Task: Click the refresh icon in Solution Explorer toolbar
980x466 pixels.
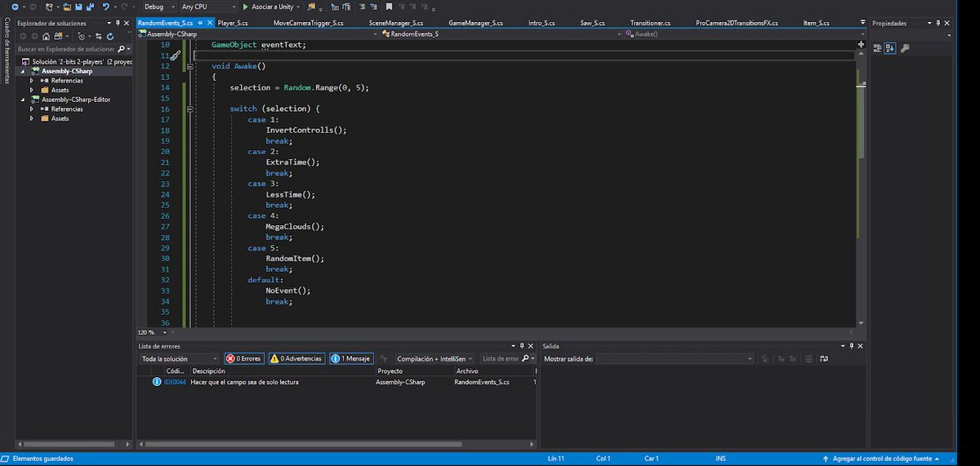Action: coord(109,37)
